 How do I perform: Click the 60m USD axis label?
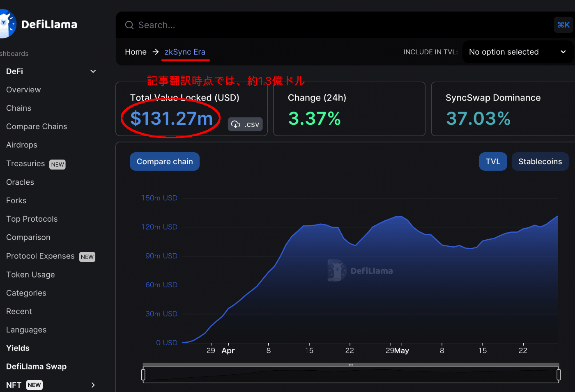coord(161,285)
